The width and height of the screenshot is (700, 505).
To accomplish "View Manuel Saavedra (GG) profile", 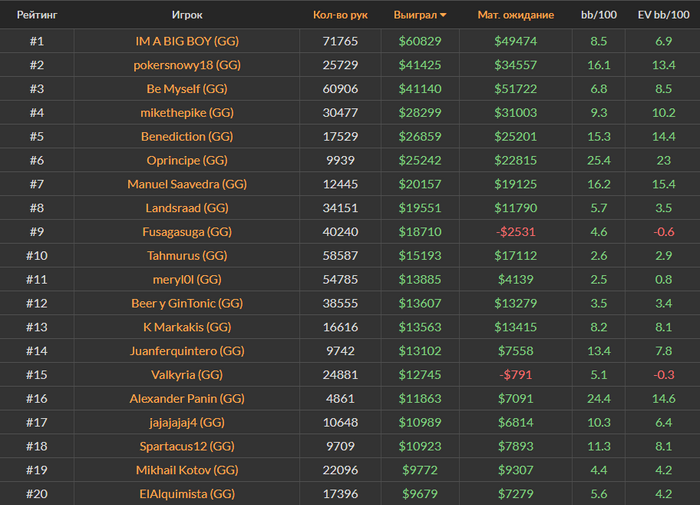I will pos(187,184).
